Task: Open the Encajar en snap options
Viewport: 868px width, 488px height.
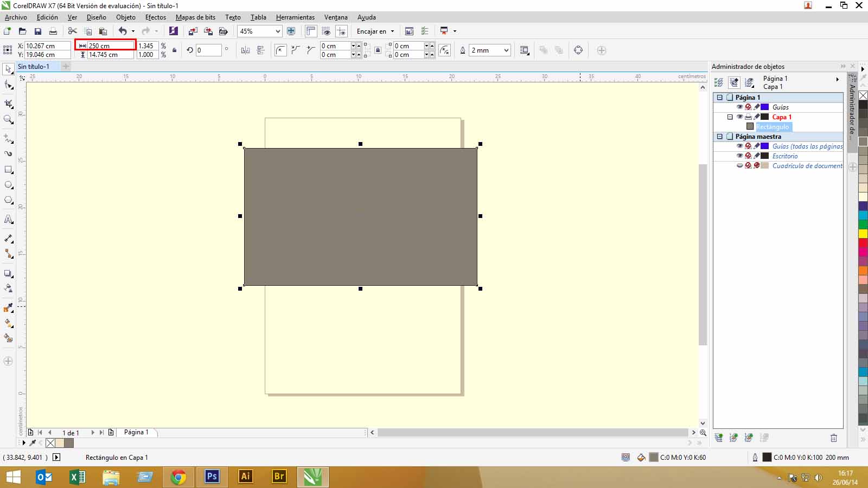Action: click(375, 31)
